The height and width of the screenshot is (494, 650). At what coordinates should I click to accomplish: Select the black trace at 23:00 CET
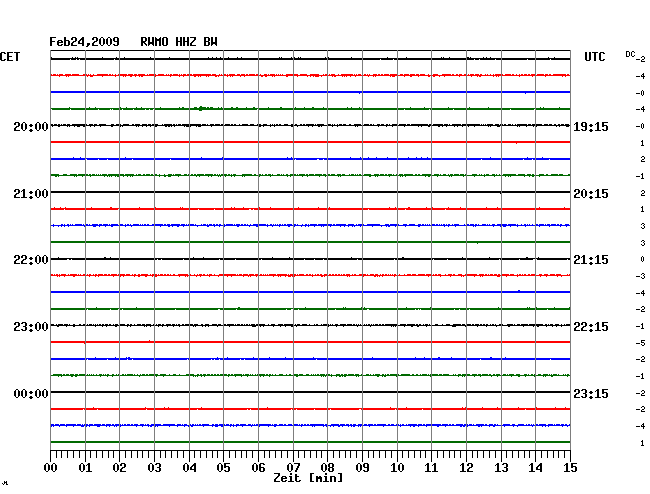(310, 325)
